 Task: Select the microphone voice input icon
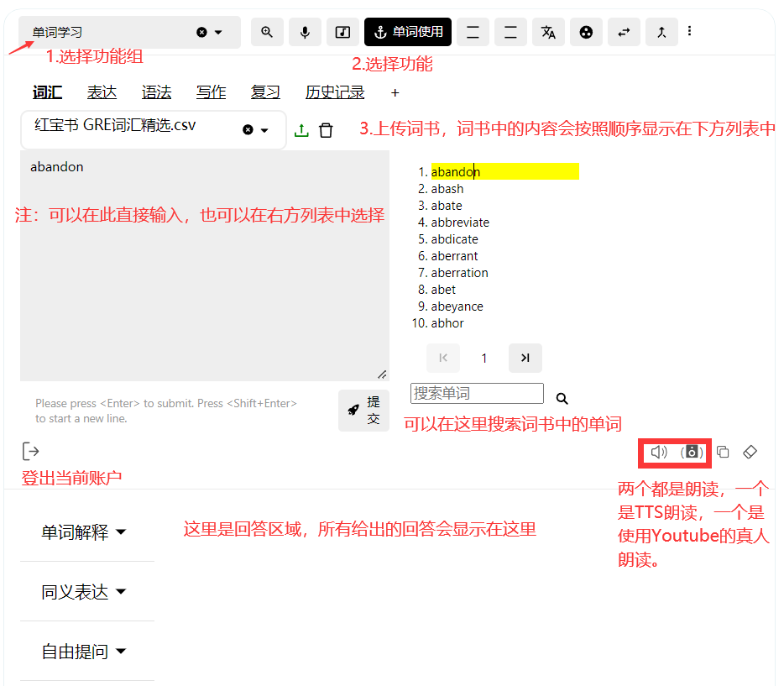pyautogui.click(x=305, y=31)
